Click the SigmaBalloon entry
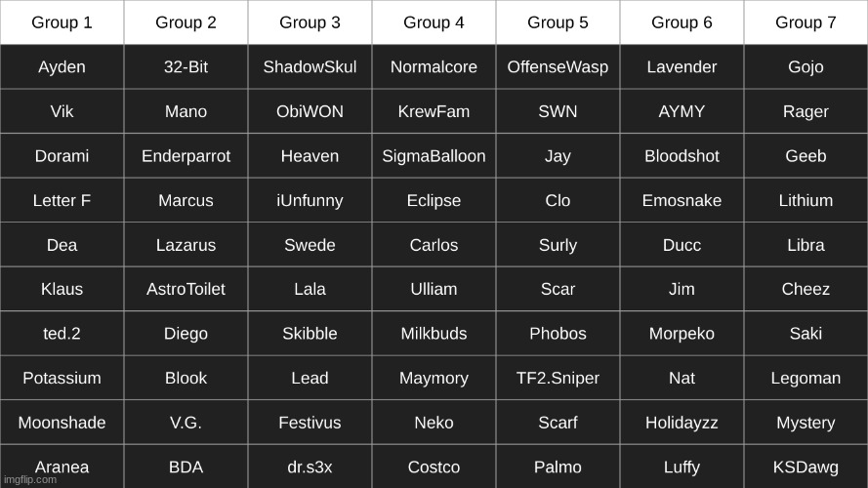This screenshot has height=488, width=868. pyautogui.click(x=434, y=156)
